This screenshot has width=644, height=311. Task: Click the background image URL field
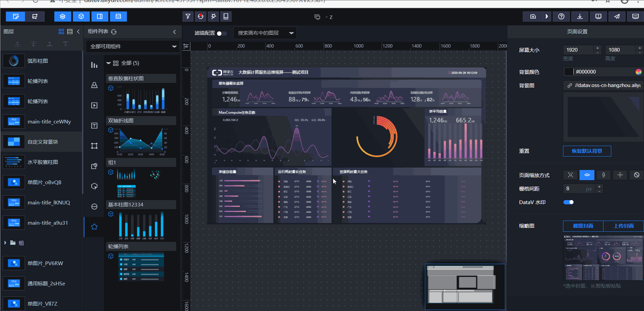click(603, 85)
